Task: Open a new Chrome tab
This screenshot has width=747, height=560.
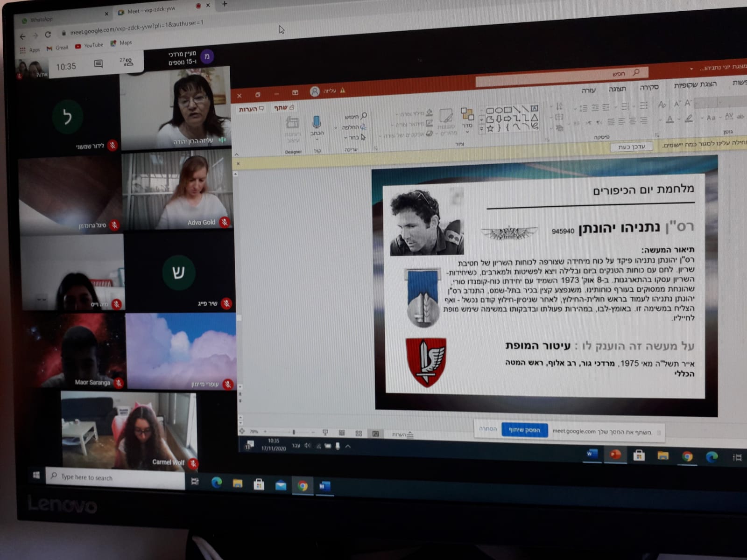Action: (224, 4)
